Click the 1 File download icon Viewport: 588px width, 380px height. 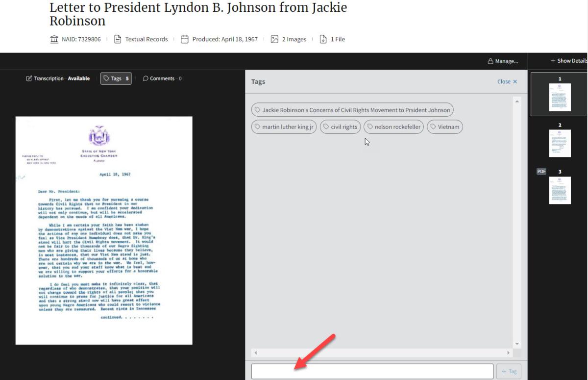click(x=323, y=39)
